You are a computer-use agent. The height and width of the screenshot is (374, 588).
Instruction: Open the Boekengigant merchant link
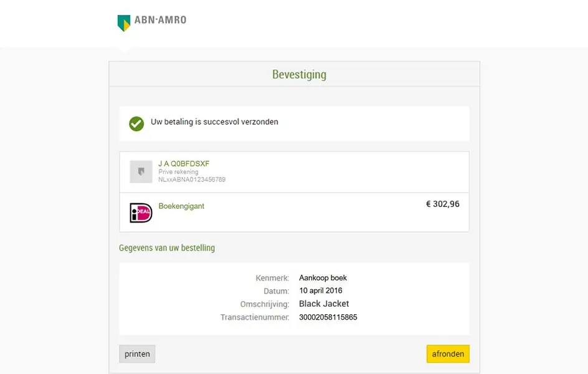click(x=181, y=206)
